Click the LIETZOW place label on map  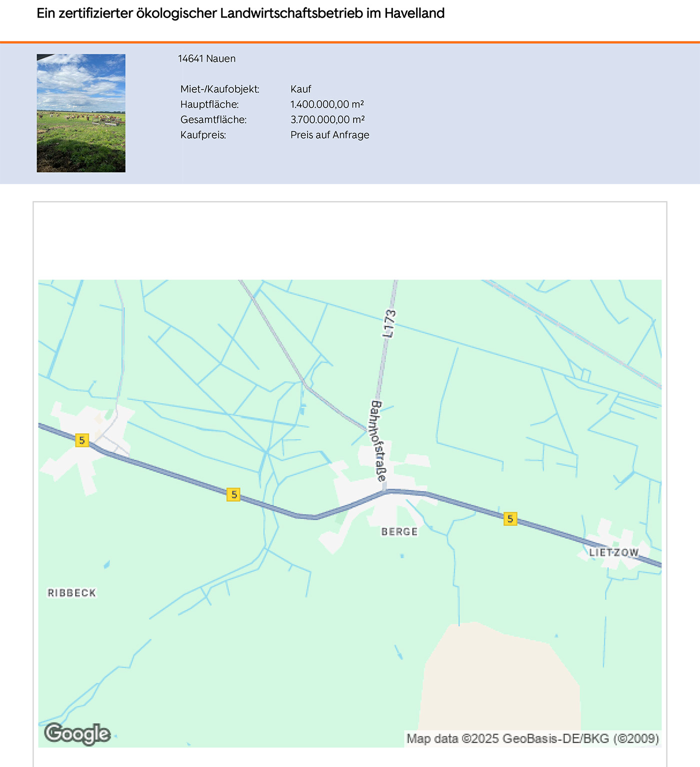614,553
